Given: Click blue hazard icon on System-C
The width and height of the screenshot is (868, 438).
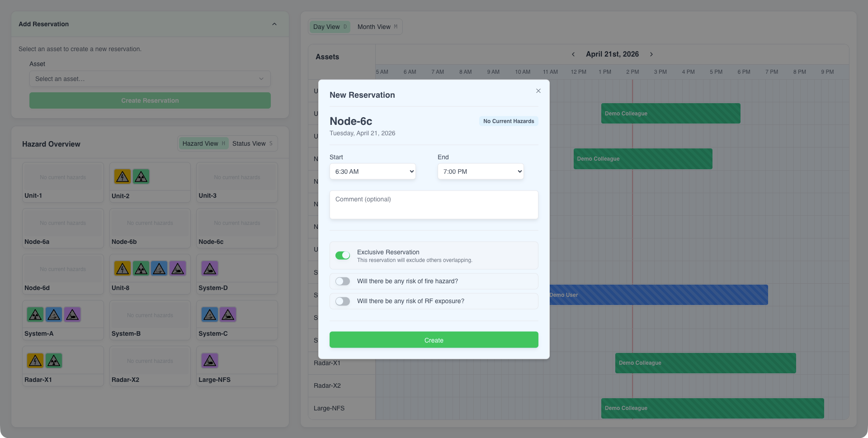Looking at the screenshot, I should click(x=210, y=314).
